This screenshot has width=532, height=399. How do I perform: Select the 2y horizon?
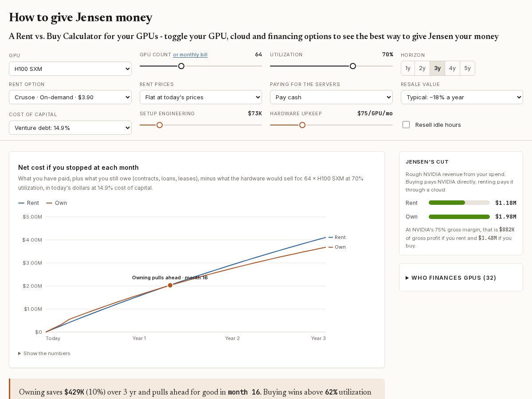click(422, 68)
